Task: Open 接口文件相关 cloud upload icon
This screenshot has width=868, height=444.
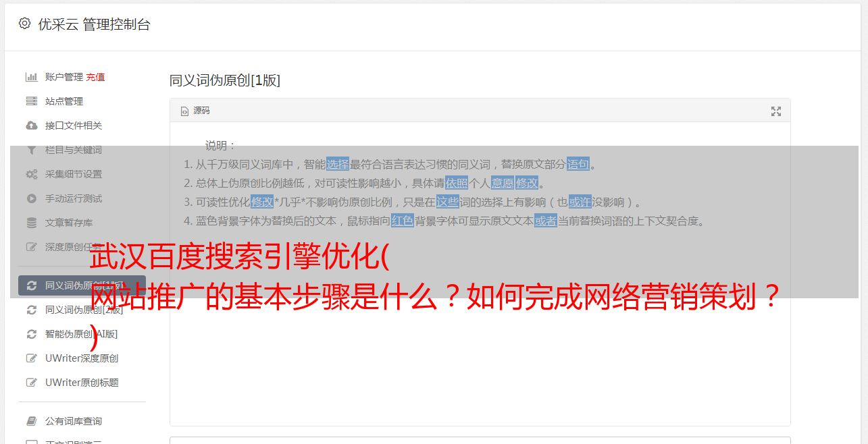Action: [31, 126]
